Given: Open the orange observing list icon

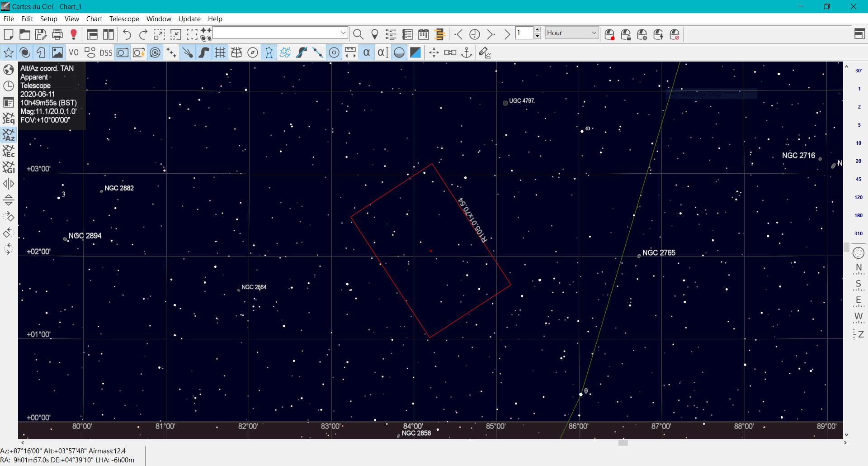Looking at the screenshot, I should (x=440, y=34).
